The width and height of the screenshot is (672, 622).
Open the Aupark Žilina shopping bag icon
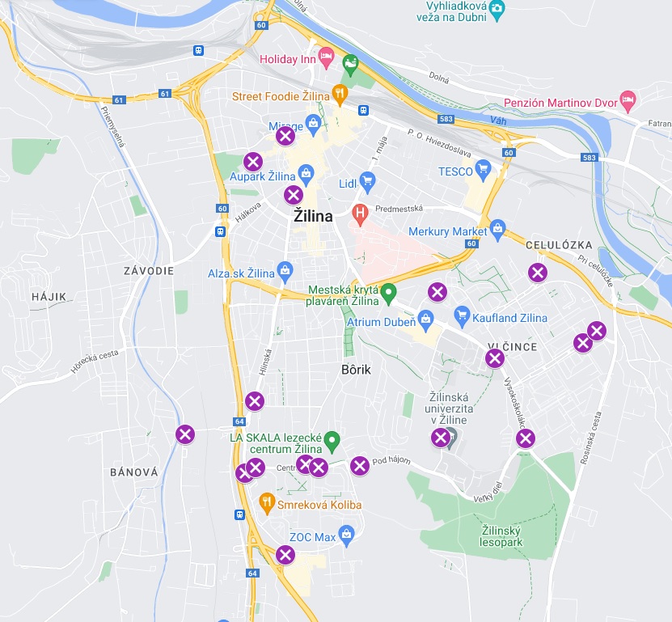(x=306, y=175)
